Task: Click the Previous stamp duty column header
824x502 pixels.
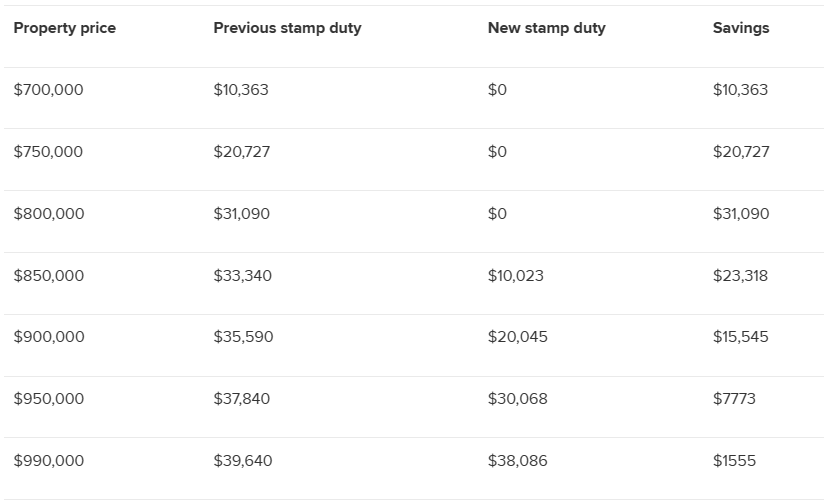Action: pos(287,28)
